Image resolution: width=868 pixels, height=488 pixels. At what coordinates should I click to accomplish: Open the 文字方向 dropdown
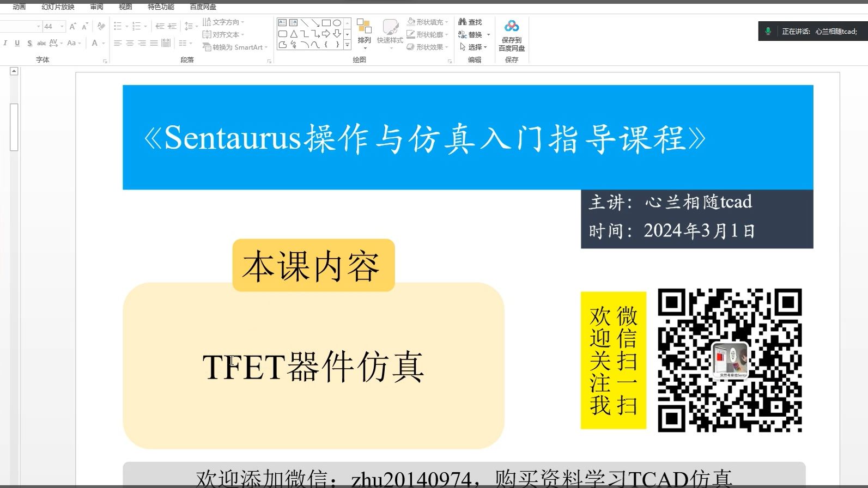point(223,22)
